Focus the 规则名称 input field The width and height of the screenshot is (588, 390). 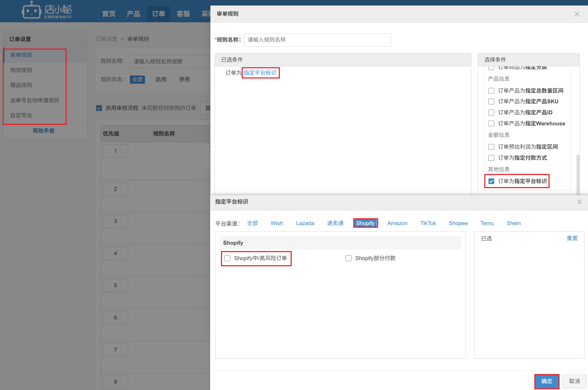(317, 40)
